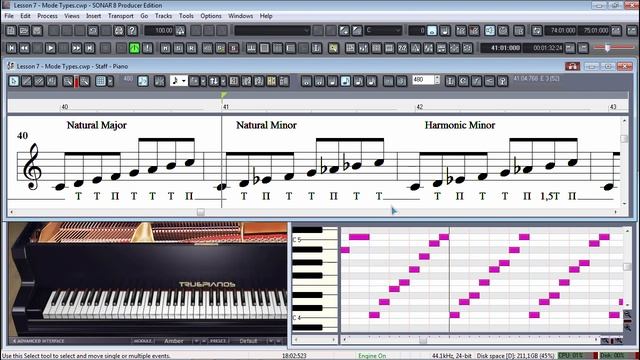Click the Help question-mark icon

coord(132,31)
